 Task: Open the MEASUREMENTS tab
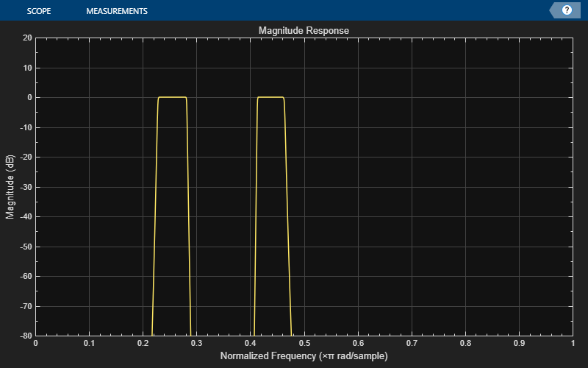coord(116,11)
